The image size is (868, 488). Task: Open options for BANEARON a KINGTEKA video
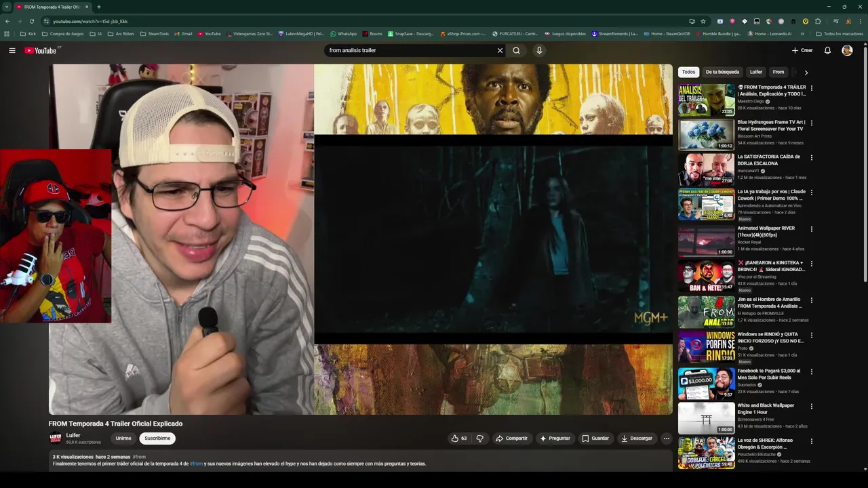point(811,264)
